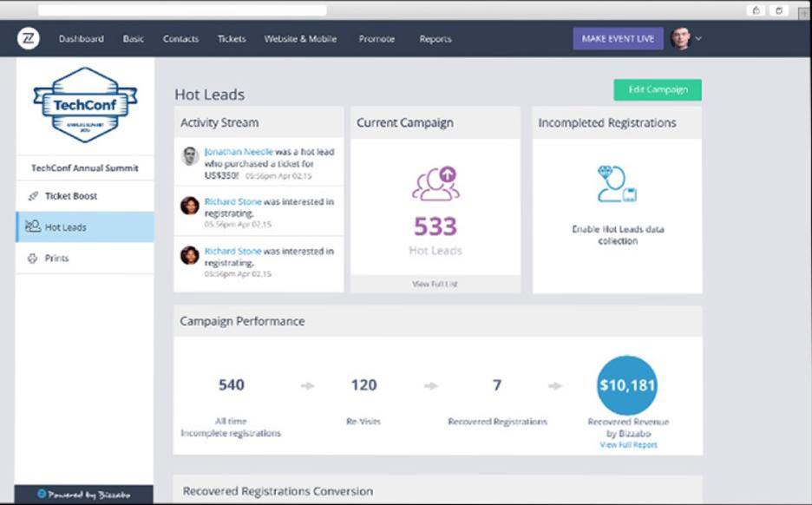Click the Hot Leads people icon in Current Campaign
Image resolution: width=812 pixels, height=505 pixels.
(435, 183)
